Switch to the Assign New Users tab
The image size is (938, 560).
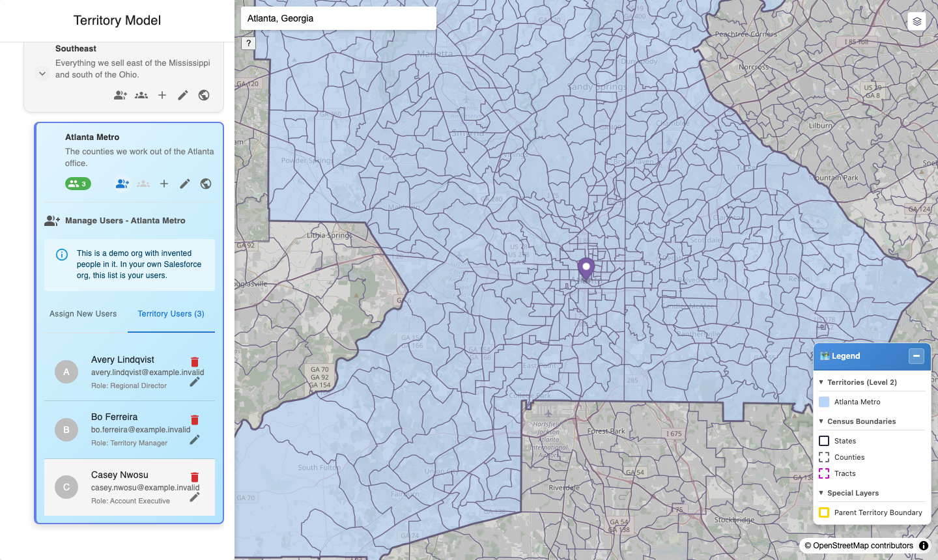pos(83,314)
